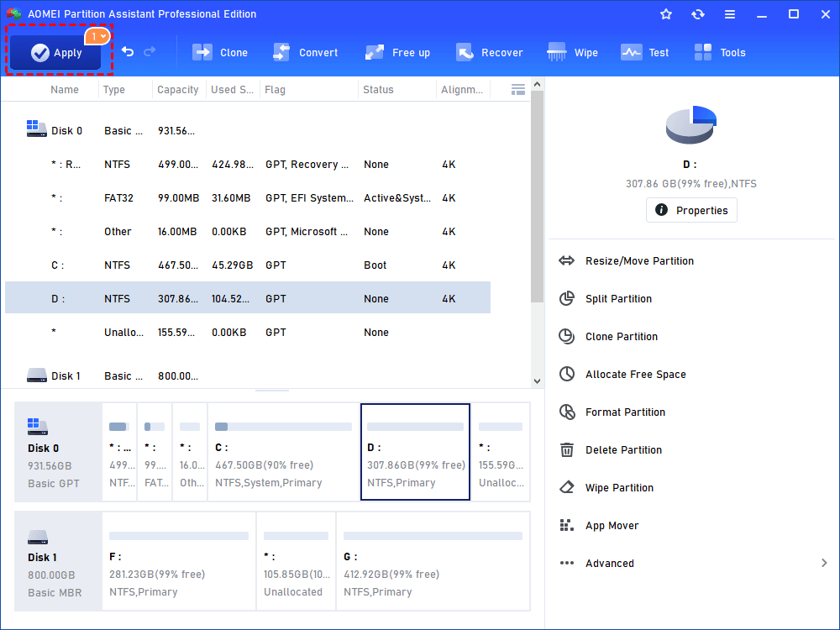Expand pending operations dropdown badge
This screenshot has height=630, width=840.
[x=98, y=36]
